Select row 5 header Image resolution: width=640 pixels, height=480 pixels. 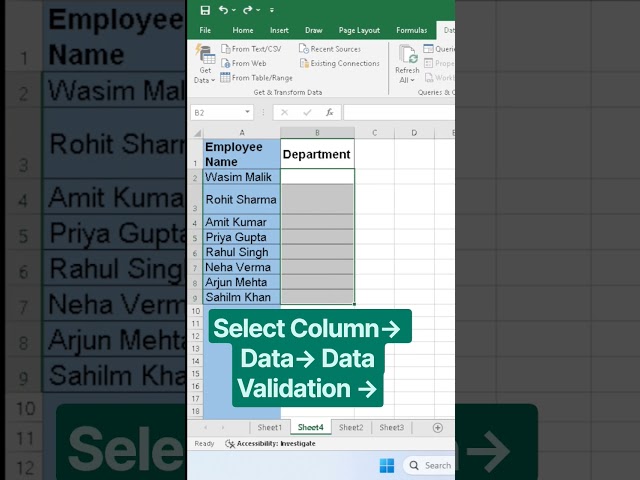196,237
